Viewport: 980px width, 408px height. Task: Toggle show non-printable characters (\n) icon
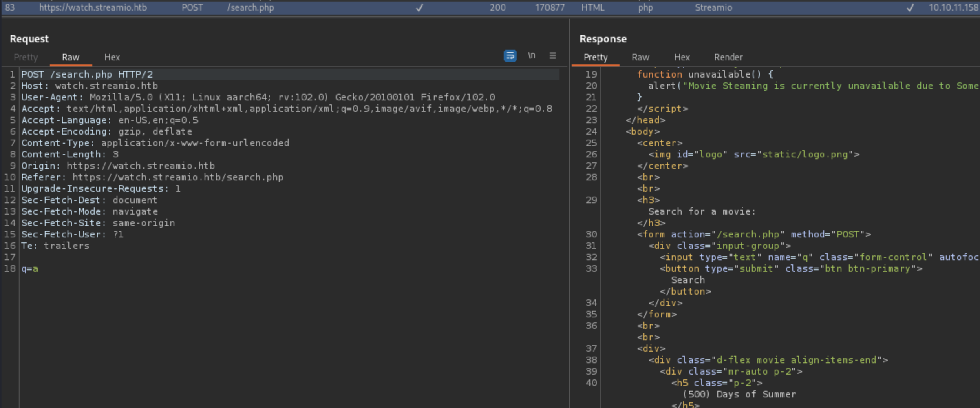(x=531, y=55)
